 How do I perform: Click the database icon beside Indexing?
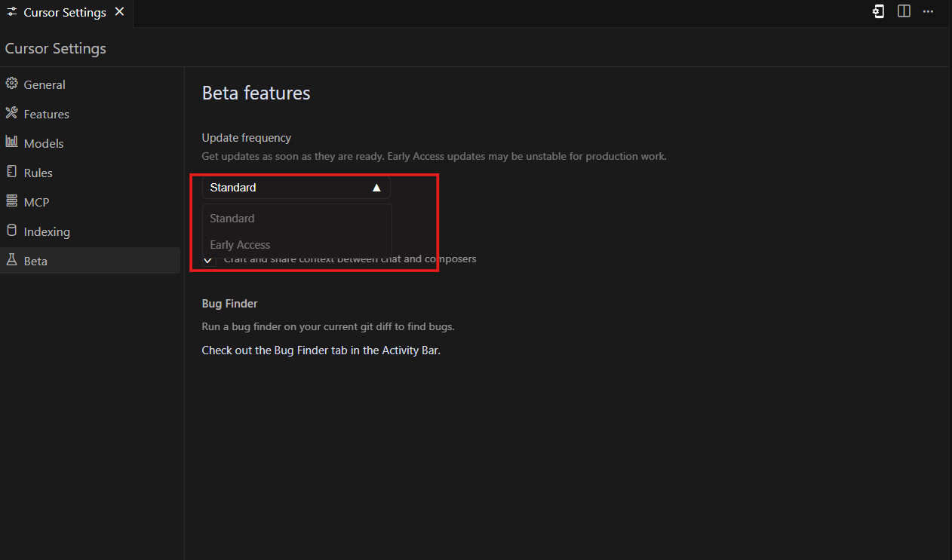pos(11,231)
